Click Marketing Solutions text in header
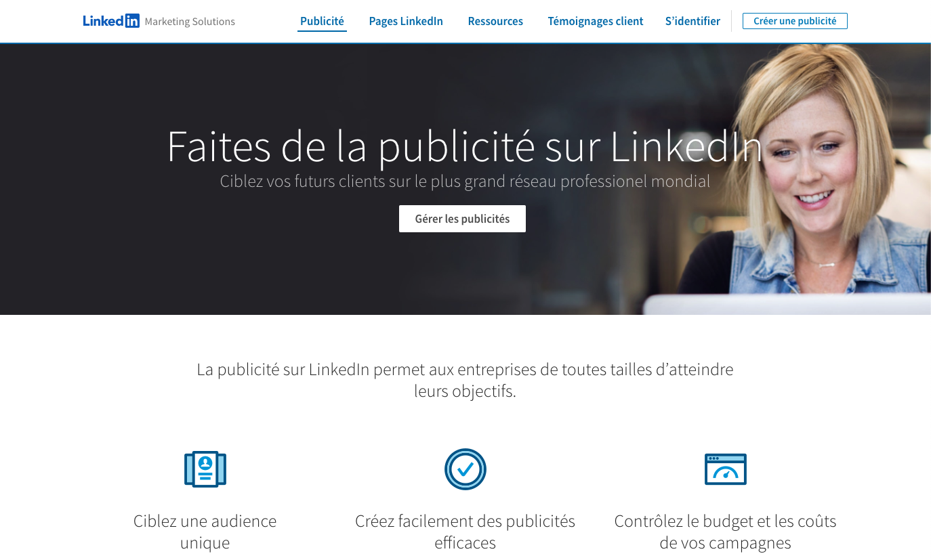Image resolution: width=931 pixels, height=560 pixels. coord(190,22)
